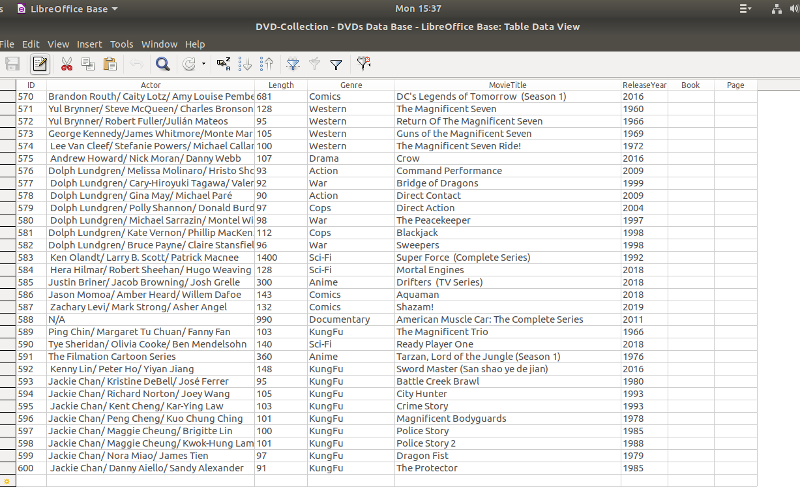Select row header for record 600

point(8,468)
